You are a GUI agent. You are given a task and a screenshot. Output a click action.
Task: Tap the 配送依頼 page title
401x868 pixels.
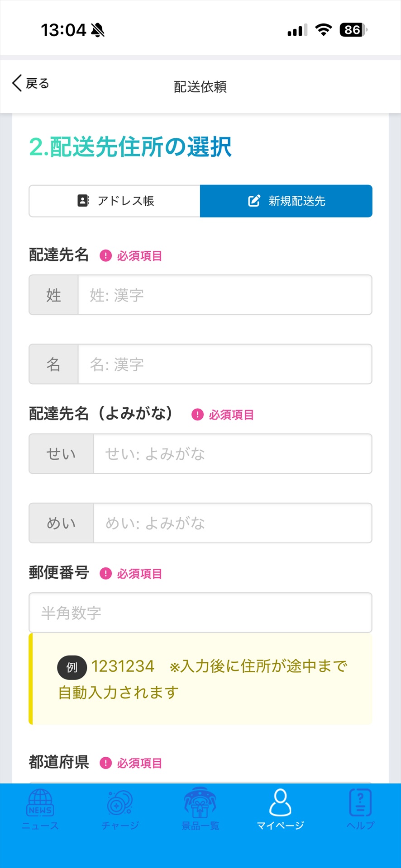[x=200, y=86]
